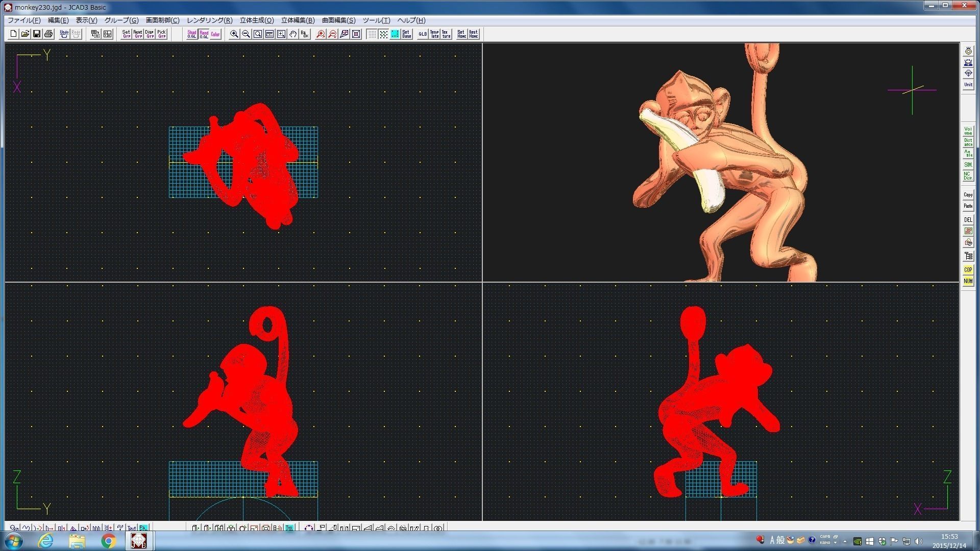Viewport: 980px width, 551px height.
Task: Click the volume speaker tray icon
Action: tap(919, 541)
